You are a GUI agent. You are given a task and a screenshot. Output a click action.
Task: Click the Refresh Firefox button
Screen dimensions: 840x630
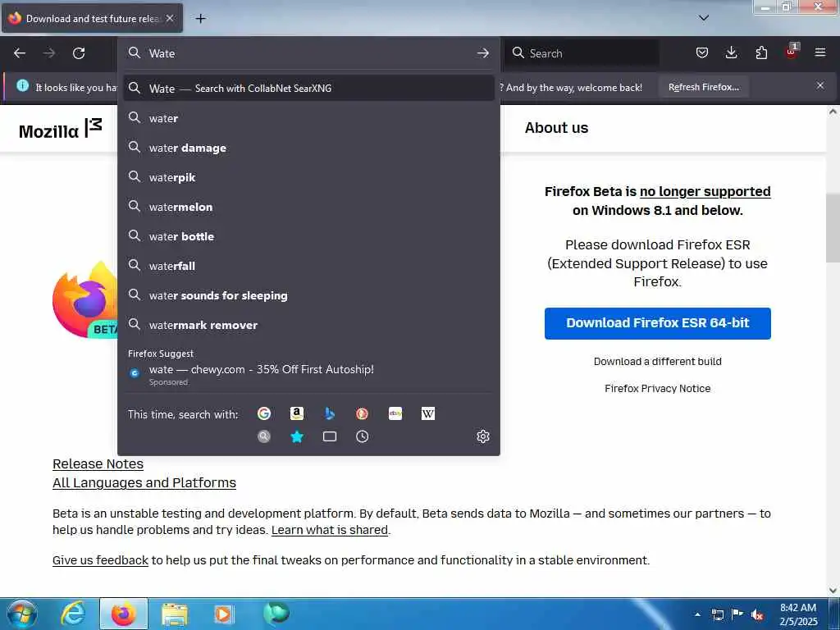pyautogui.click(x=703, y=87)
